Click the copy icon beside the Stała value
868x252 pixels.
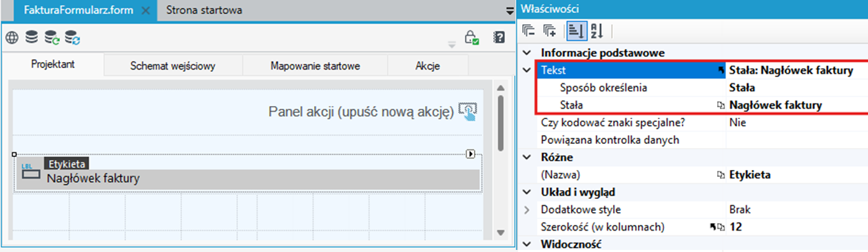pos(721,105)
